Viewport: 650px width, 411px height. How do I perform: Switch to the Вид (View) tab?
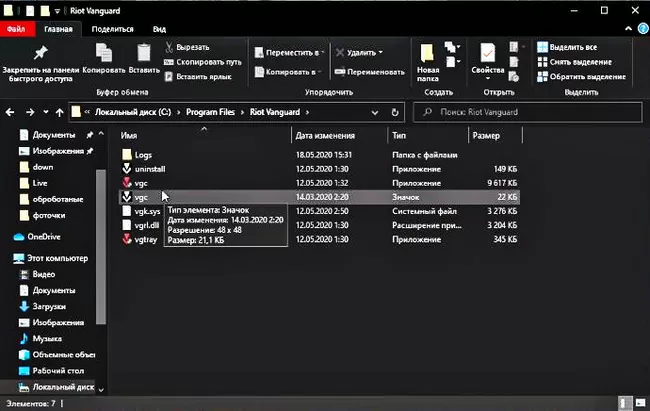click(x=159, y=29)
